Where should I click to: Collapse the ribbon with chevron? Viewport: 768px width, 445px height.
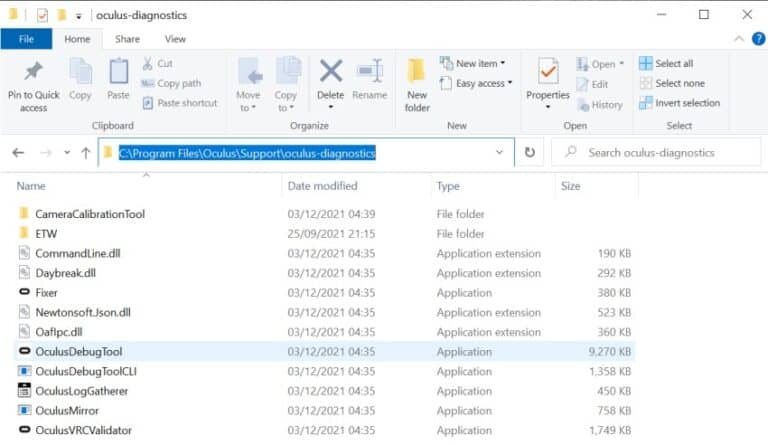coord(739,39)
